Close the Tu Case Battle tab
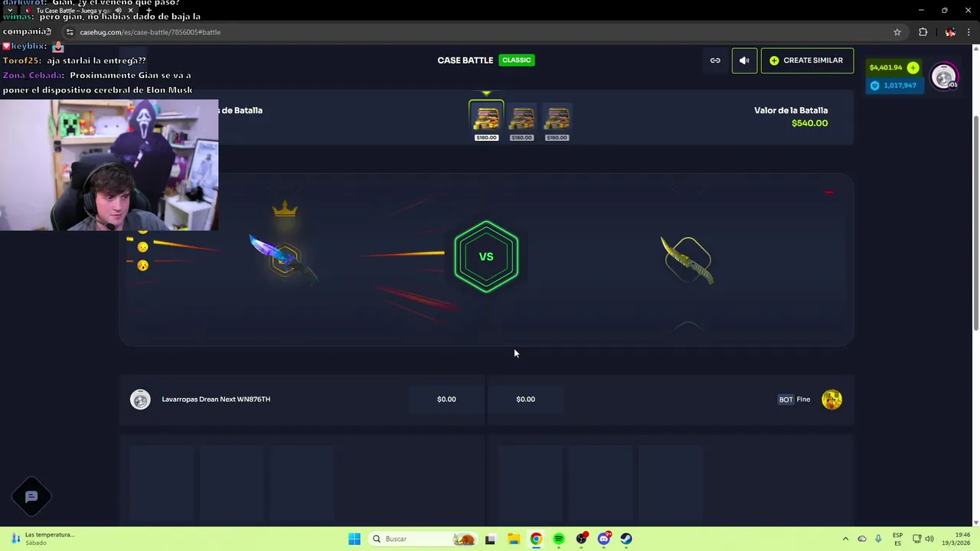 click(131, 11)
